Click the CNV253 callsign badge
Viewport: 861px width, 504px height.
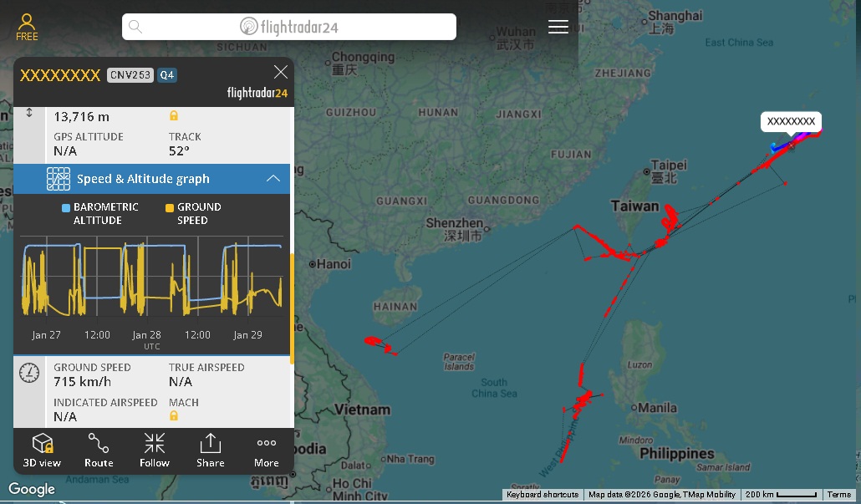[x=130, y=75]
